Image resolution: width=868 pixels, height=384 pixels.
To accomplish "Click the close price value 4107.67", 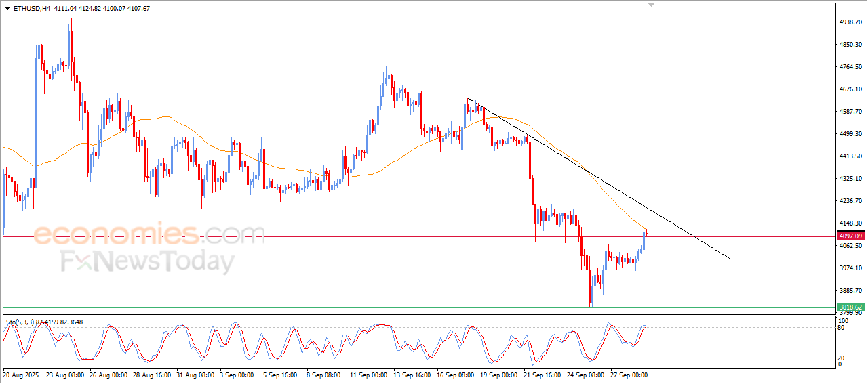I will click(139, 9).
